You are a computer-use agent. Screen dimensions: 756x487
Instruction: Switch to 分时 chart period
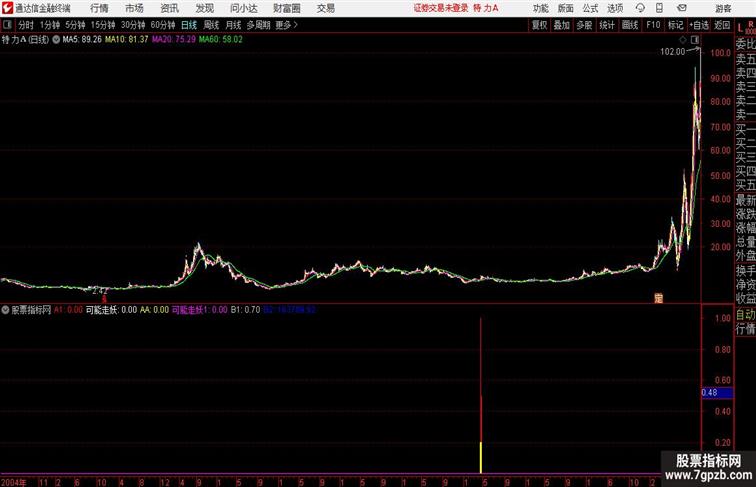[x=26, y=25]
